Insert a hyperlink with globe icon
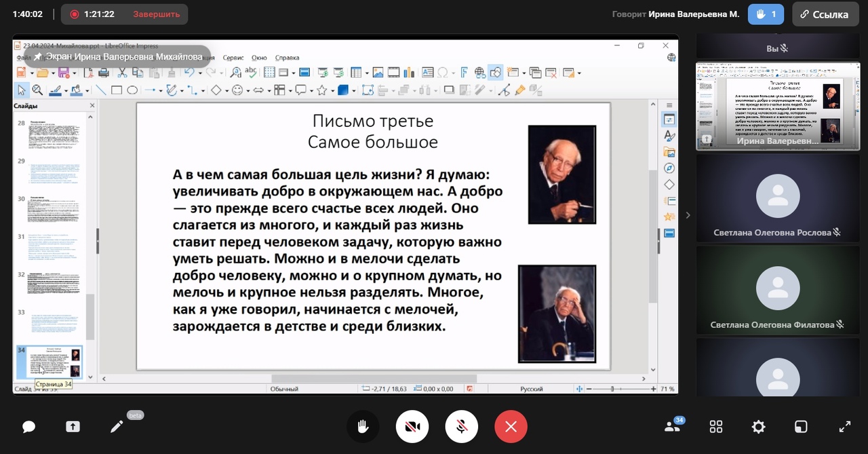 coord(480,73)
